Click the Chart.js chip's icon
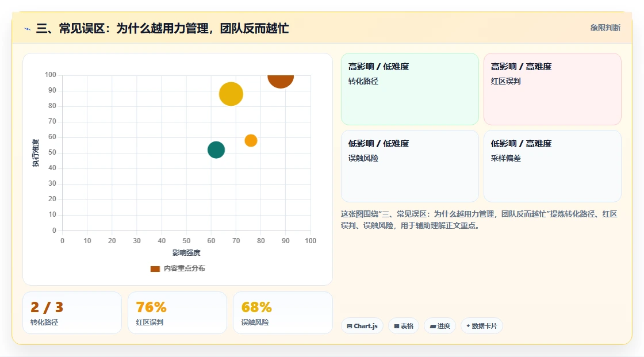The height and width of the screenshot is (357, 644). click(350, 326)
